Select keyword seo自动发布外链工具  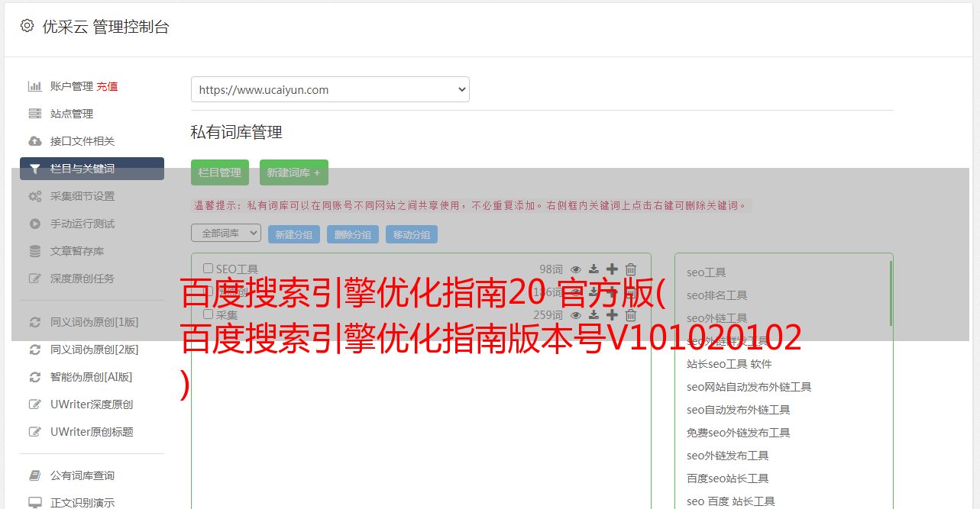pyautogui.click(x=739, y=410)
